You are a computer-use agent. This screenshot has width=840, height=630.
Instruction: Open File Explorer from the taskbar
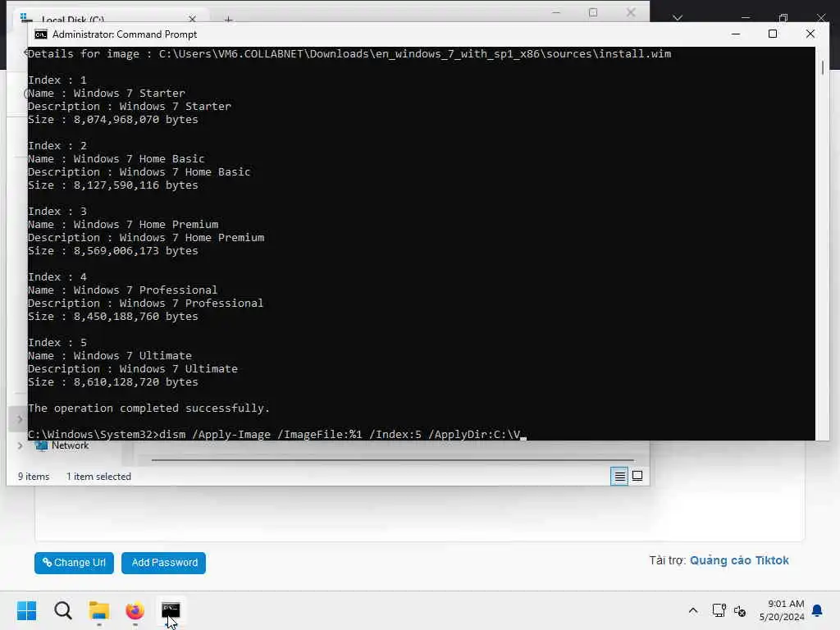pyautogui.click(x=98, y=610)
